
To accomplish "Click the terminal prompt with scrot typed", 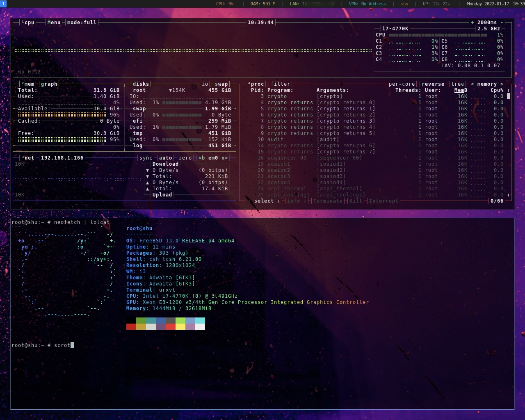I will (x=43, y=345).
